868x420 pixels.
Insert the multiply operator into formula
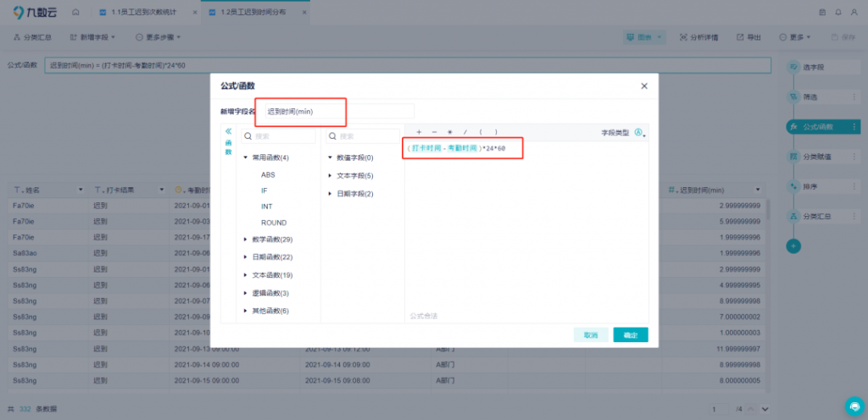(x=450, y=132)
